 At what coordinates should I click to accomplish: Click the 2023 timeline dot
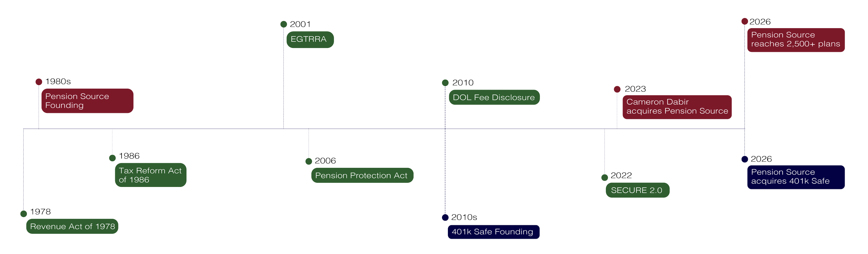pyautogui.click(x=617, y=89)
